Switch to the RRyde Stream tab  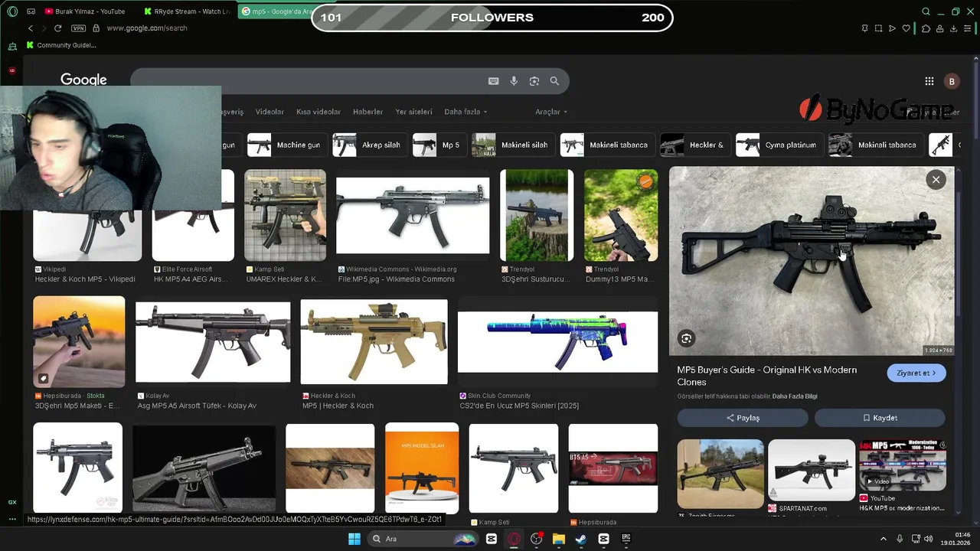click(187, 11)
